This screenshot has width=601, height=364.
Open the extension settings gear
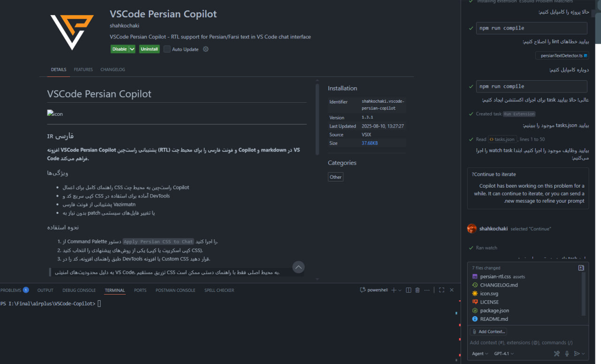click(205, 49)
